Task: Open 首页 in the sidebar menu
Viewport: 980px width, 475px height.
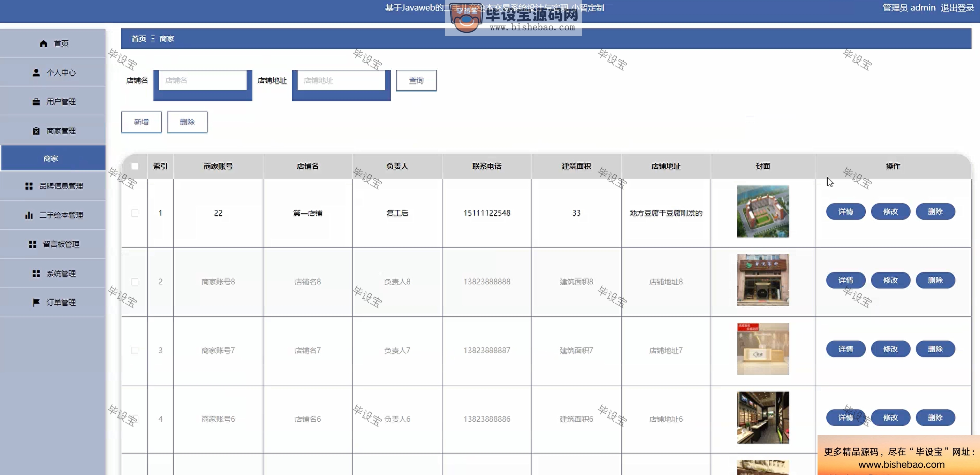Action: coord(53,43)
